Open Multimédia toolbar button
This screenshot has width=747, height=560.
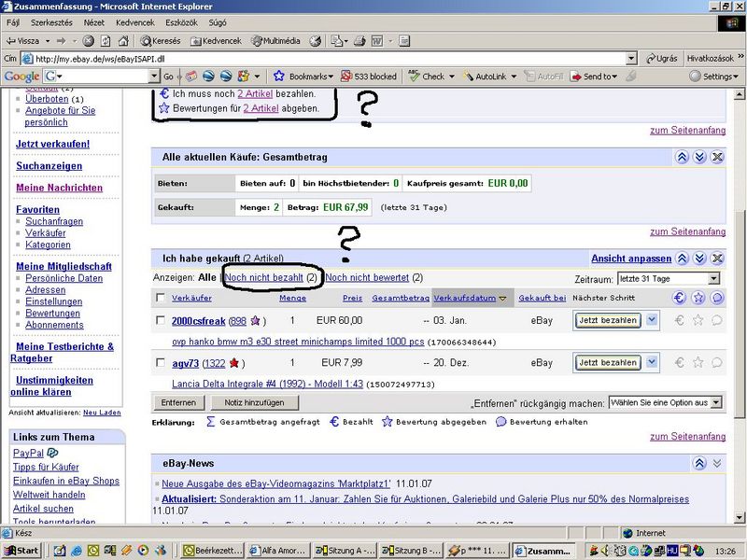click(275, 41)
